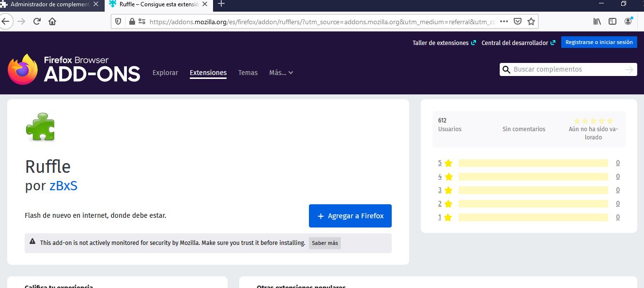
Task: Open the Temas section
Action: pos(248,73)
